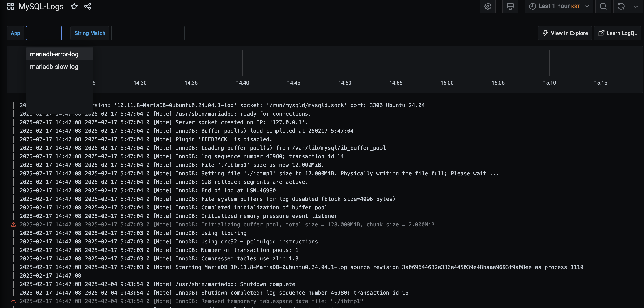Toggle the TV view mode icon

coord(510,7)
